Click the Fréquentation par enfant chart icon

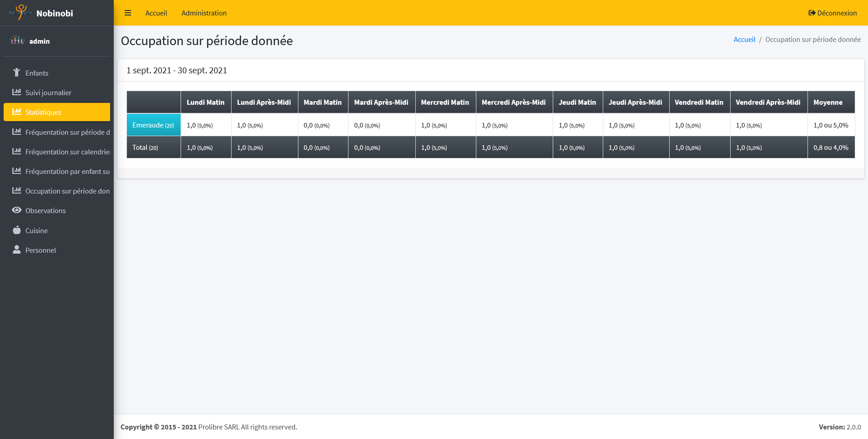click(x=17, y=171)
